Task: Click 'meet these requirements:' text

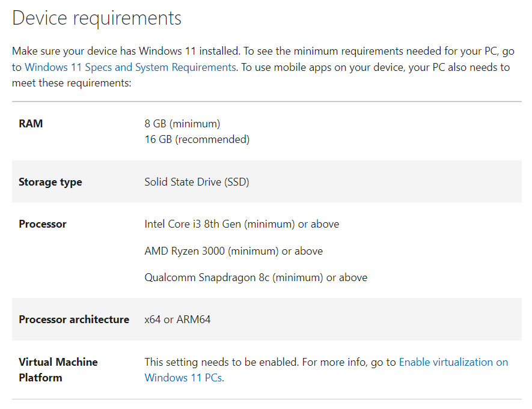Action: click(72, 83)
